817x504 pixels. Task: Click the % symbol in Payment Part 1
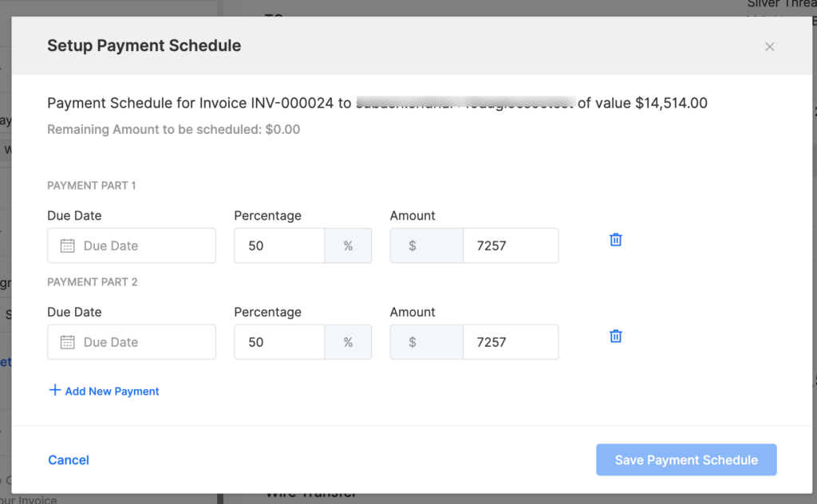[x=348, y=246]
